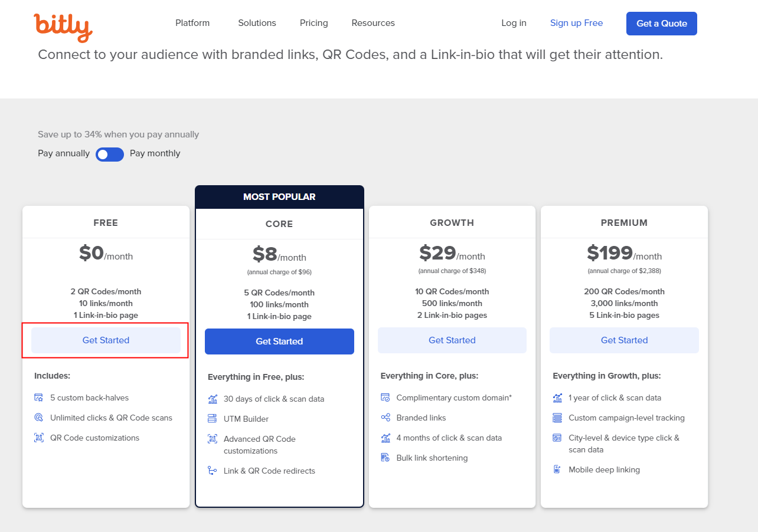This screenshot has width=758, height=532.
Task: Click the icon next to Unlimited clicks & QR Code scans
Action: coord(39,418)
